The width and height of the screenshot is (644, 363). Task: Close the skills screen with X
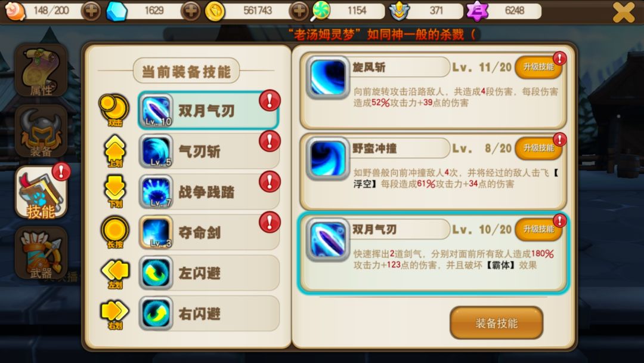(623, 12)
